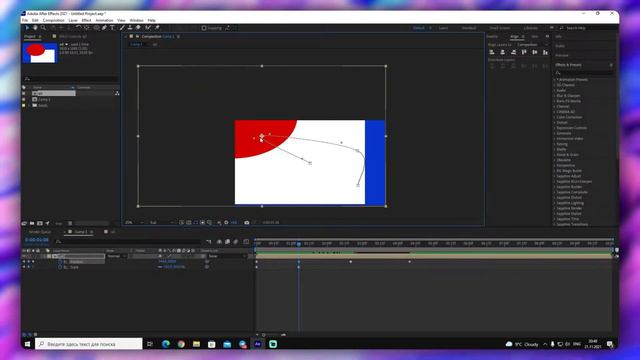Open the Audio panel header
Screen dimensions: 640x360
560,46
